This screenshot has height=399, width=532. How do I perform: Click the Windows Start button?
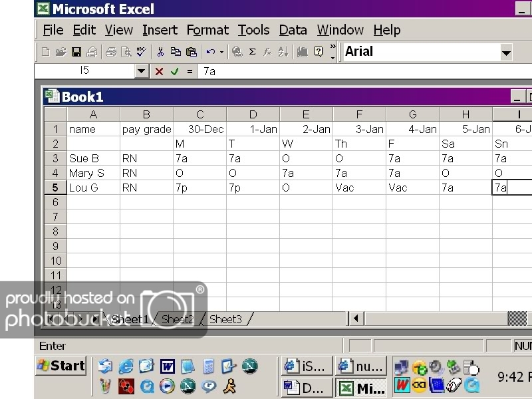(x=61, y=366)
